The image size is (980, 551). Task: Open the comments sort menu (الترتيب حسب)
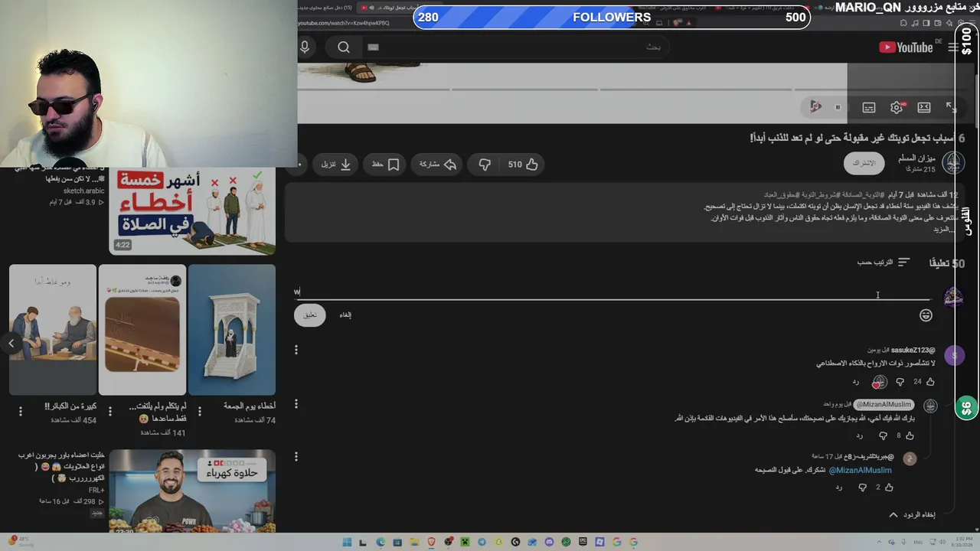point(883,262)
